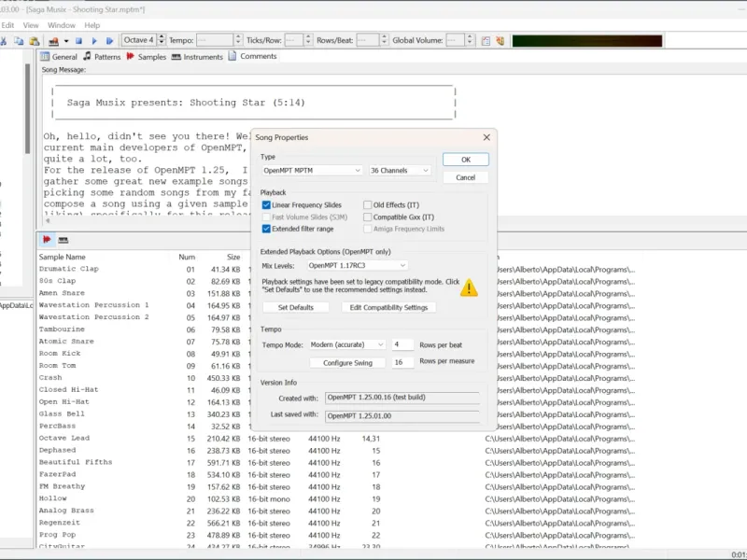Click the MIDI record toolbar icon
747x560 pixels.
[x=53, y=41]
